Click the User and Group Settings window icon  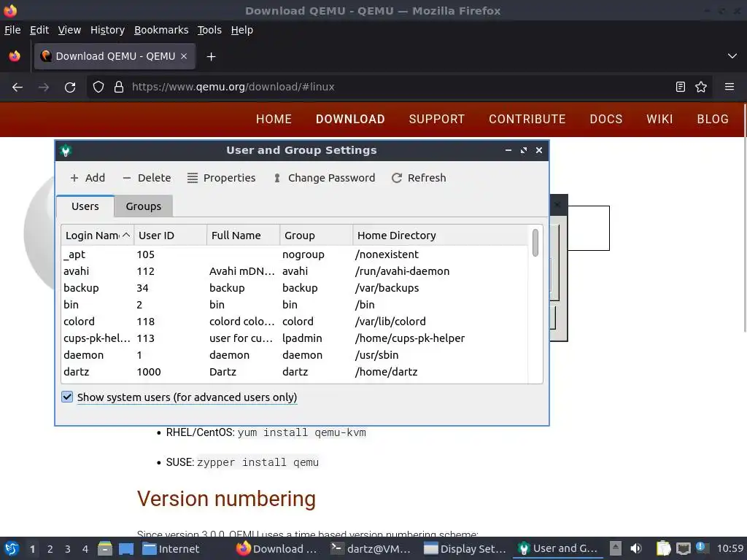(66, 150)
